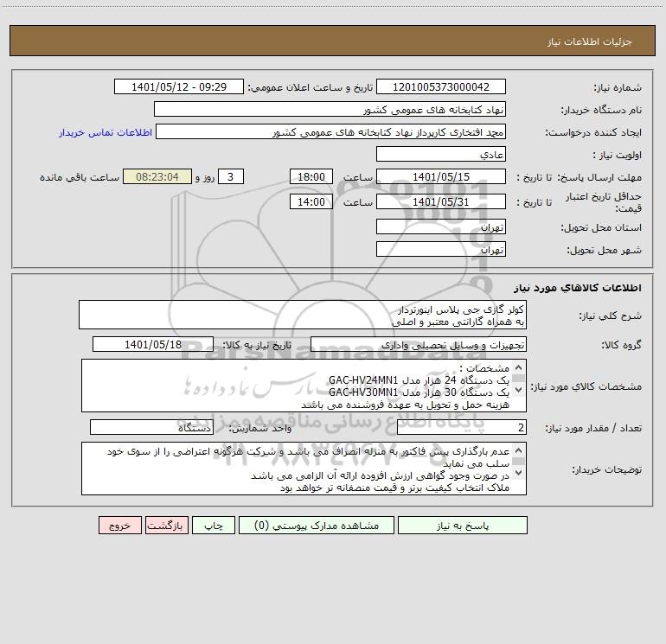Click the پاسخ به نیاز button
666x644 pixels.
[x=463, y=526]
